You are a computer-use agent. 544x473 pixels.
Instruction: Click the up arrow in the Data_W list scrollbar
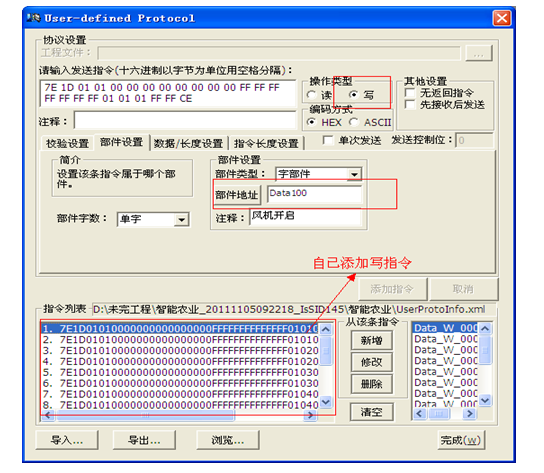(x=485, y=328)
